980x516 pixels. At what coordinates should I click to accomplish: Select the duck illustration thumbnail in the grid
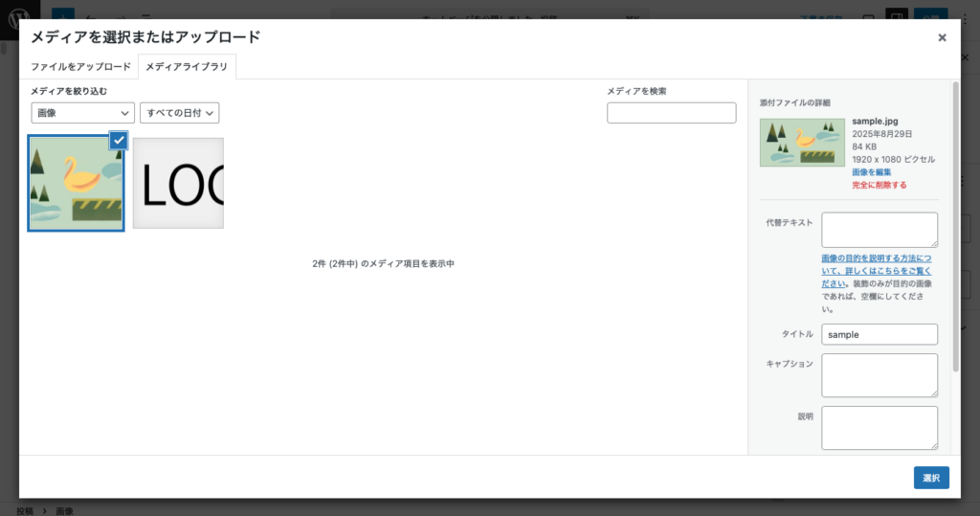point(76,183)
